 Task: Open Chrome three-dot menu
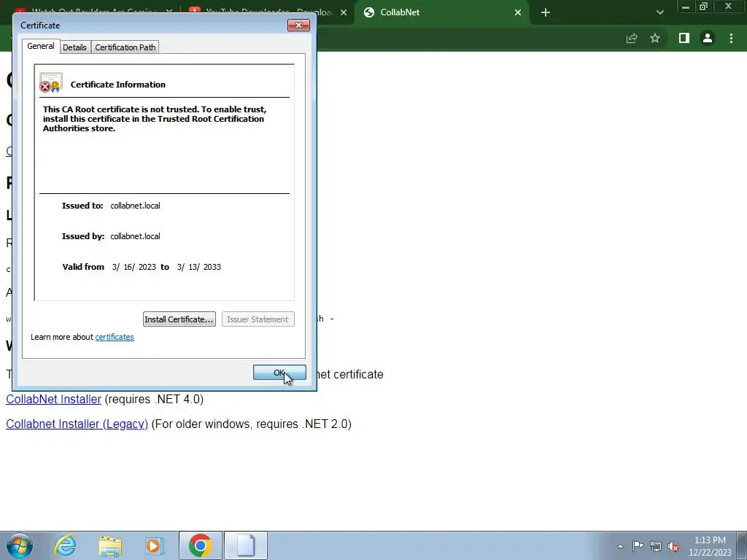(x=731, y=38)
